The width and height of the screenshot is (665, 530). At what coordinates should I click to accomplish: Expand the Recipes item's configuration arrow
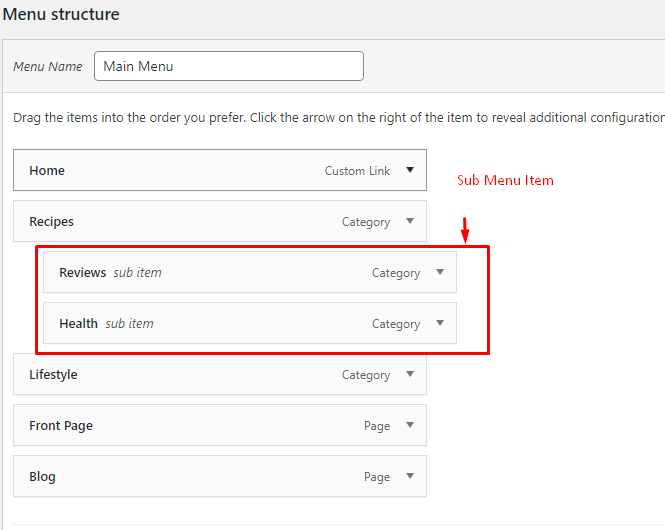(x=410, y=221)
